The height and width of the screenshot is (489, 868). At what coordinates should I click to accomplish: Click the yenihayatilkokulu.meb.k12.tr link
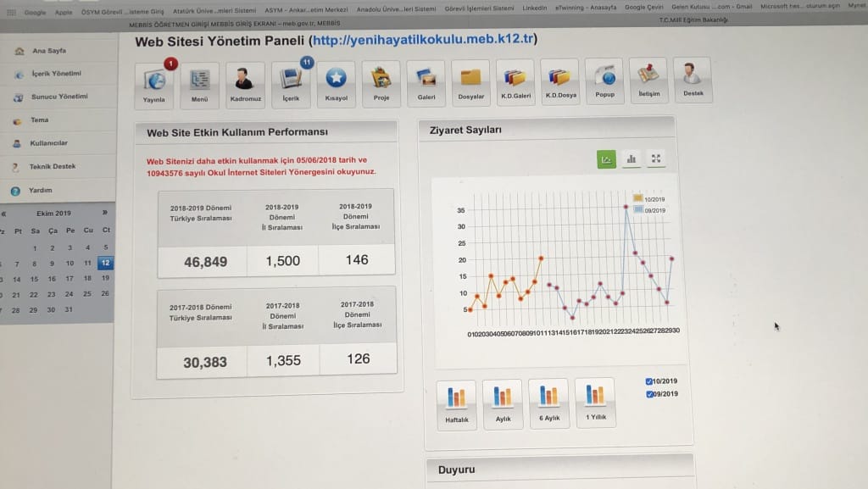421,40
